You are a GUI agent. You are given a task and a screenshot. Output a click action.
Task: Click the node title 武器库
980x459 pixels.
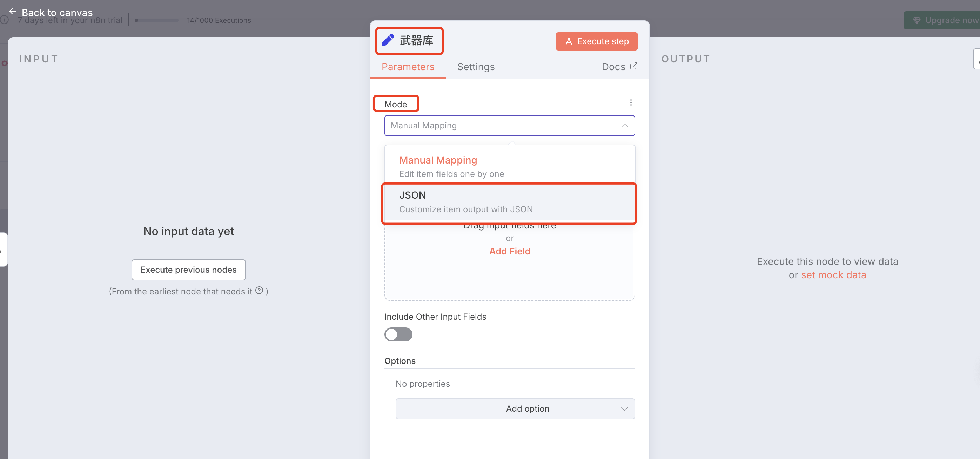417,40
